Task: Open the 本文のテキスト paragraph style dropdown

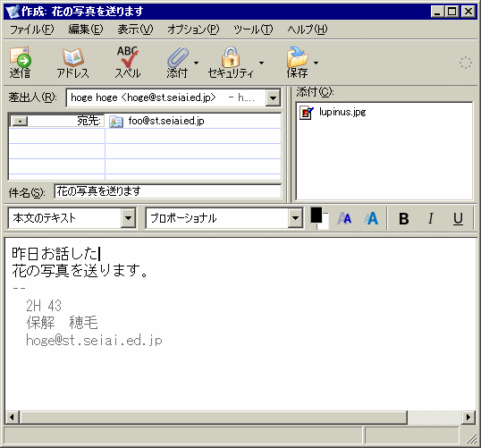Action: [x=128, y=218]
